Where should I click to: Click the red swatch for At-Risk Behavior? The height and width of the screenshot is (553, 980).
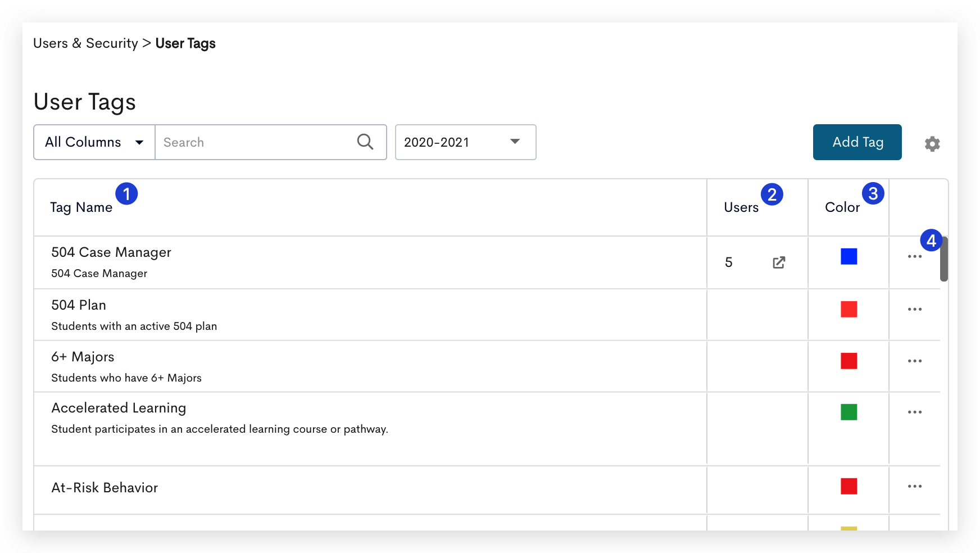(x=849, y=486)
